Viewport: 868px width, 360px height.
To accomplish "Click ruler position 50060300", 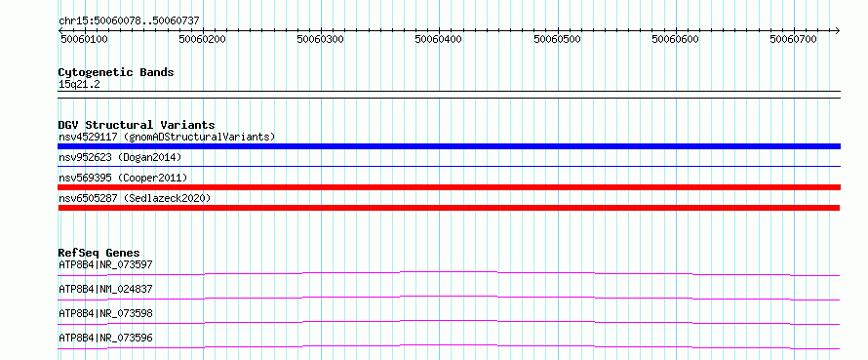I will click(321, 39).
